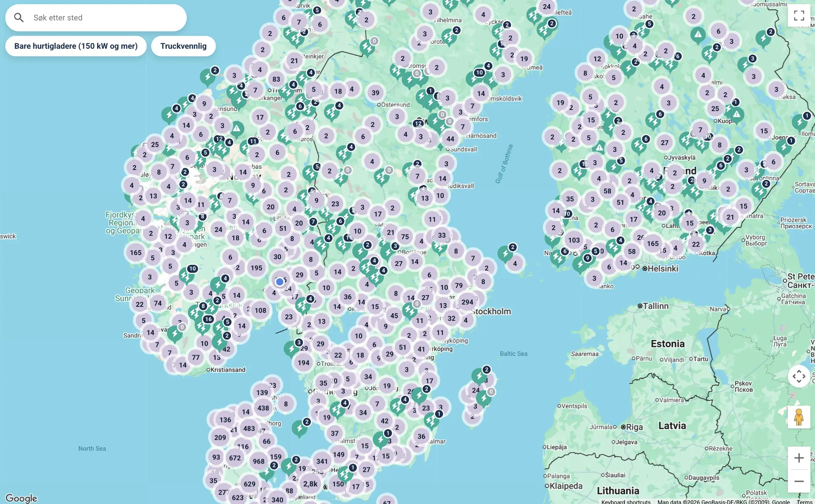815x504 pixels.
Task: Open map camera pan controls
Action: click(799, 376)
